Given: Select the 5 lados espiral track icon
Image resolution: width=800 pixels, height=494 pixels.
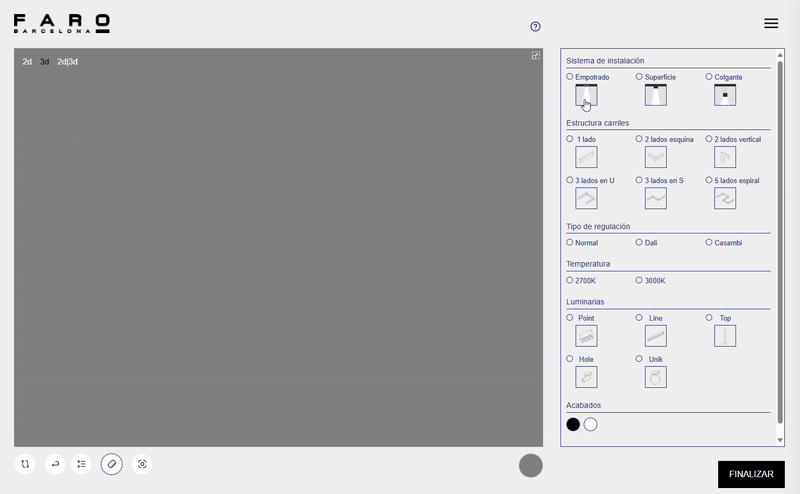Looking at the screenshot, I should tap(725, 198).
